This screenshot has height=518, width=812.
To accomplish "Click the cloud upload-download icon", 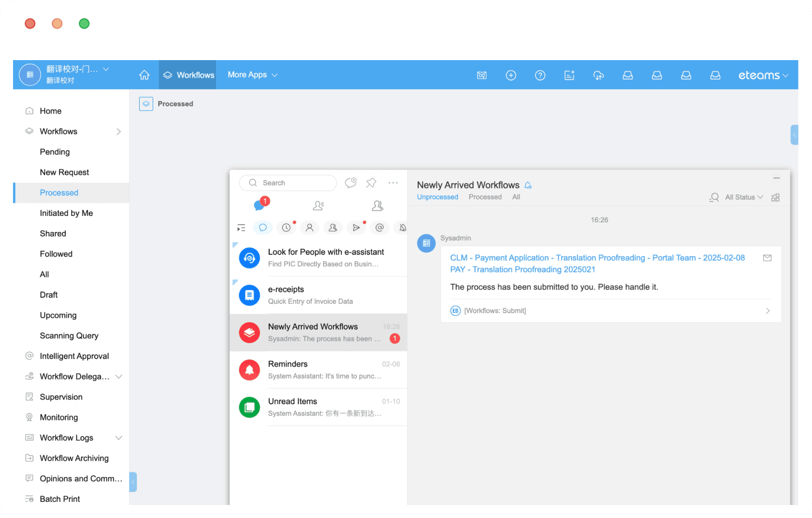I will pos(598,75).
